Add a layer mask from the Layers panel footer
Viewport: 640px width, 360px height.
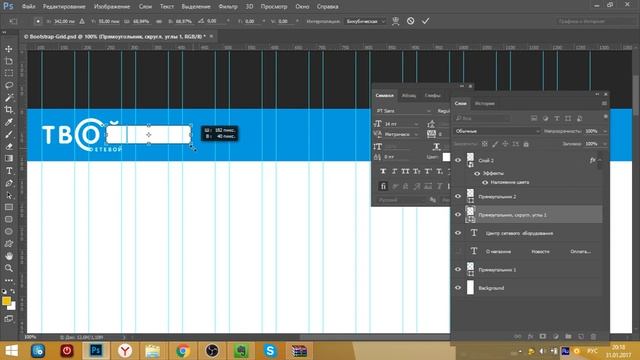[x=543, y=336]
